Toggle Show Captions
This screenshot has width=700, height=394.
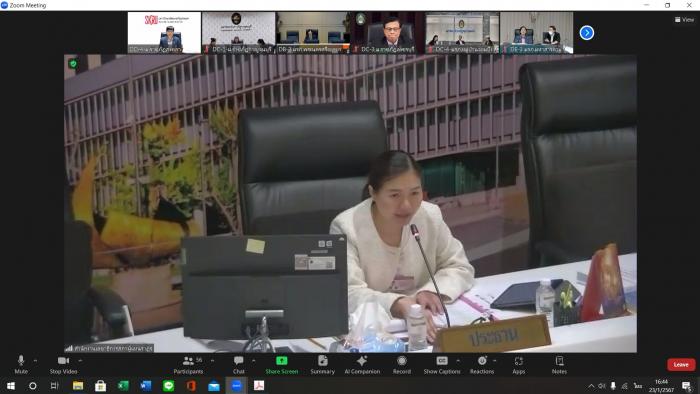point(442,364)
